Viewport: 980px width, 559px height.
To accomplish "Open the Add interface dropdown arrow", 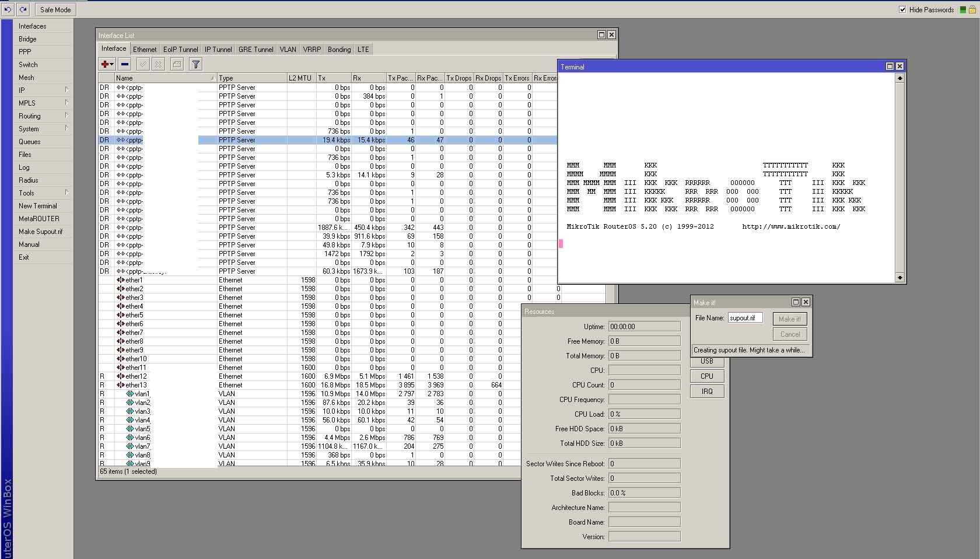I will pyautogui.click(x=110, y=64).
